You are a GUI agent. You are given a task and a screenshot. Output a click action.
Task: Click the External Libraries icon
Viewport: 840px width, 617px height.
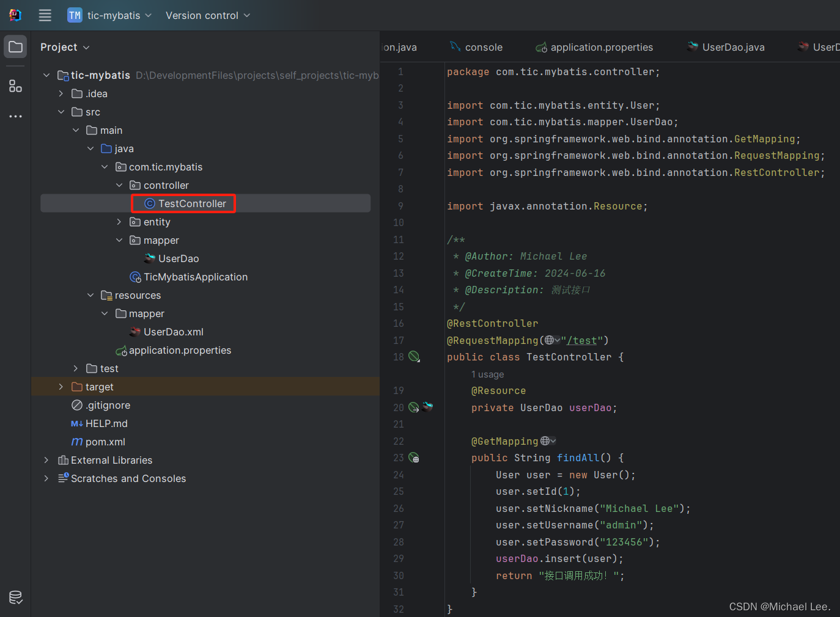point(63,460)
